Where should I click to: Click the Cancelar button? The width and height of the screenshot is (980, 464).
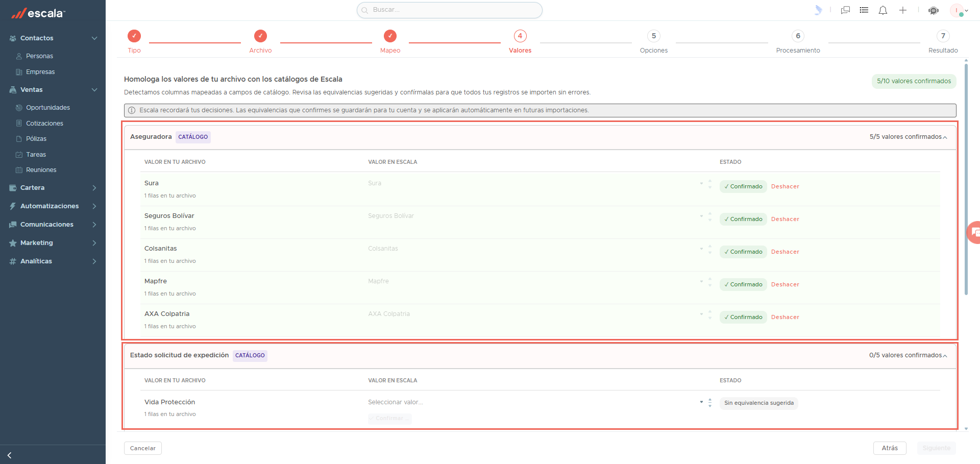tap(143, 448)
